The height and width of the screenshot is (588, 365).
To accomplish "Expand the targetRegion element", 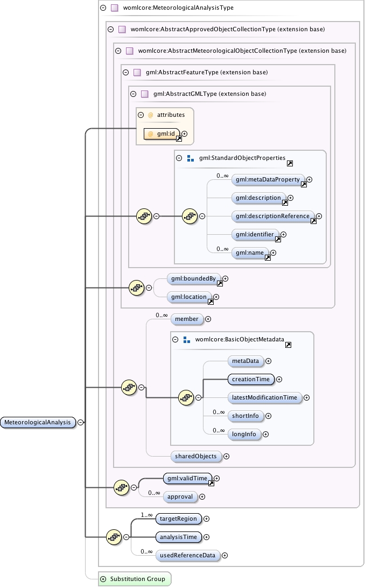I will (207, 519).
